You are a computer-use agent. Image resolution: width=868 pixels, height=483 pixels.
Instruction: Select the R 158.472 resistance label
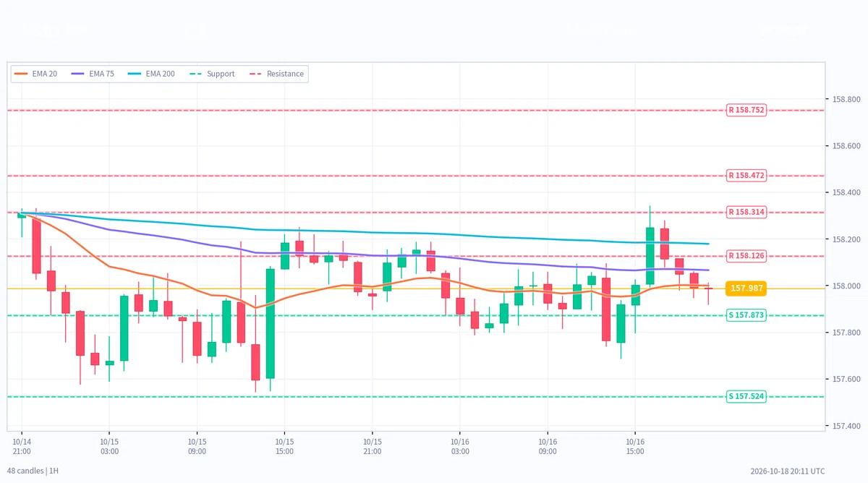(x=746, y=175)
